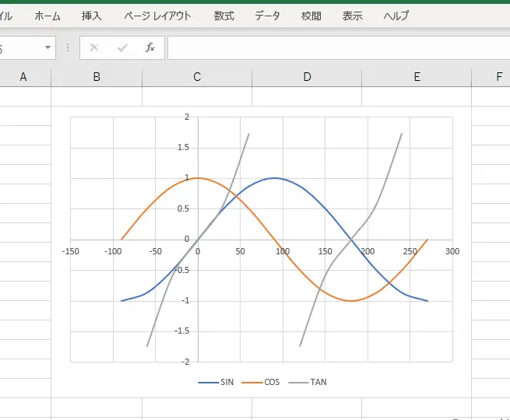Select column E header
510x420 pixels.
point(417,76)
